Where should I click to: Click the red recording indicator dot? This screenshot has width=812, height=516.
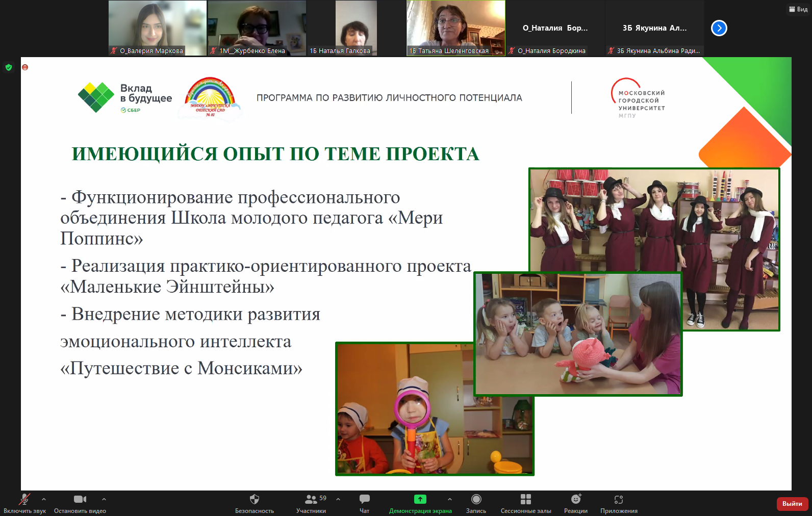(x=25, y=67)
